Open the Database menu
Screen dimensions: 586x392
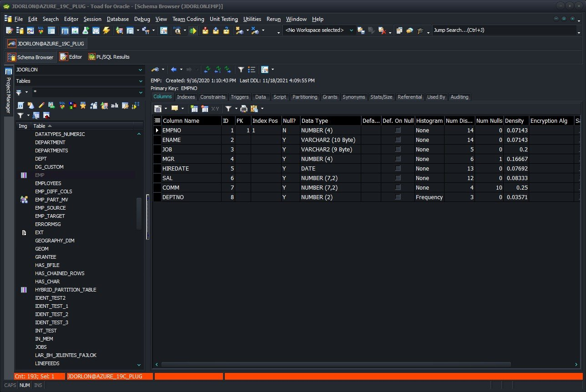pyautogui.click(x=118, y=19)
